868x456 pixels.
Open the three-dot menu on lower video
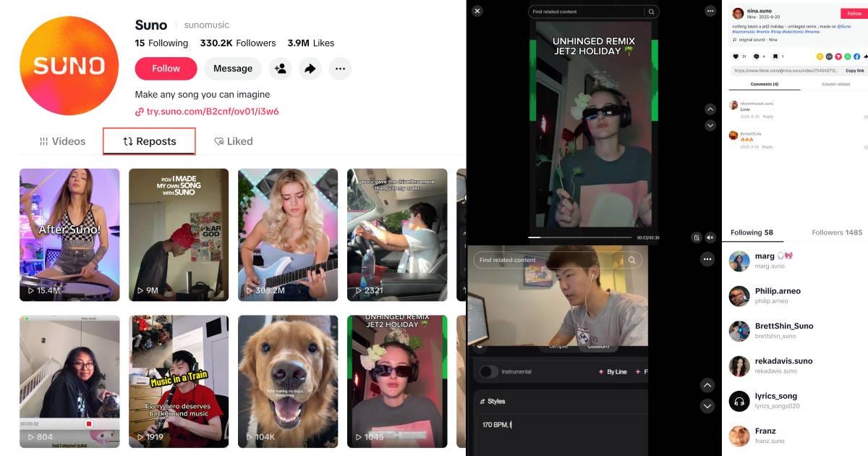[707, 258]
